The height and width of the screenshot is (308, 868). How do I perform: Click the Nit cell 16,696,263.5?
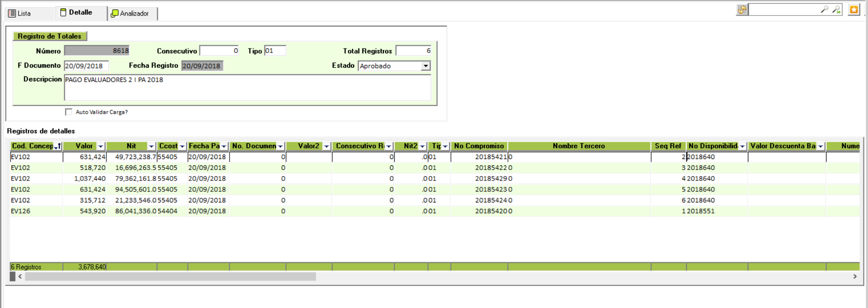coord(132,168)
